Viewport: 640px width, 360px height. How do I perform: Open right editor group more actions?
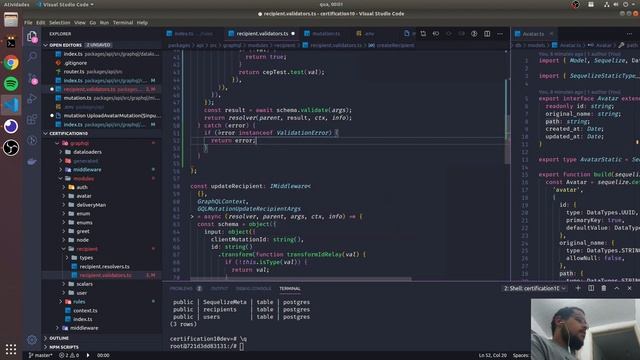tap(629, 33)
